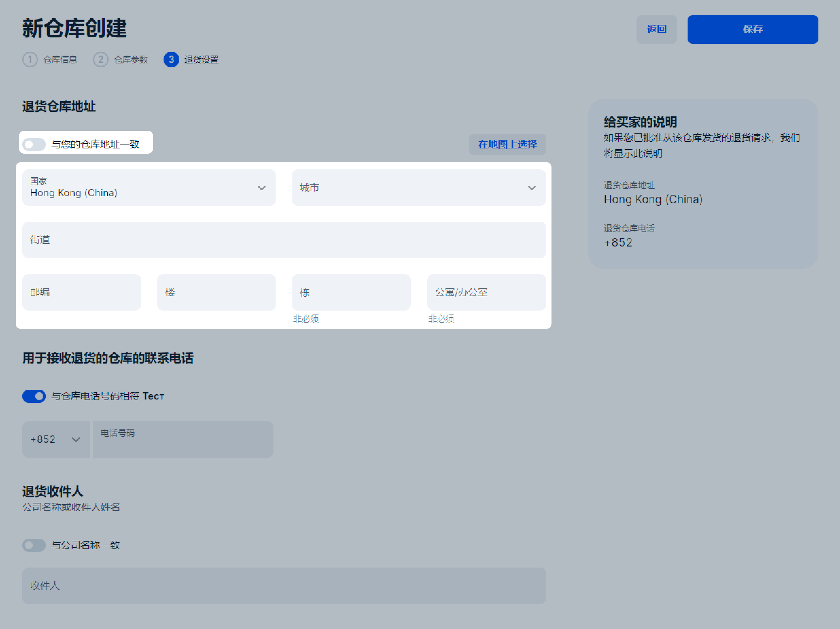
Task: Click the 保存 button
Action: click(x=752, y=29)
